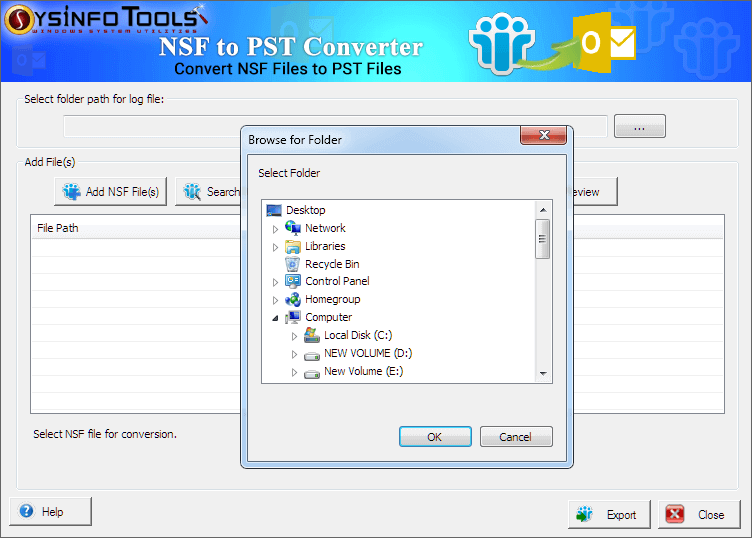The width and height of the screenshot is (752, 538).
Task: Expand the Libraries tree node
Action: pyautogui.click(x=275, y=247)
